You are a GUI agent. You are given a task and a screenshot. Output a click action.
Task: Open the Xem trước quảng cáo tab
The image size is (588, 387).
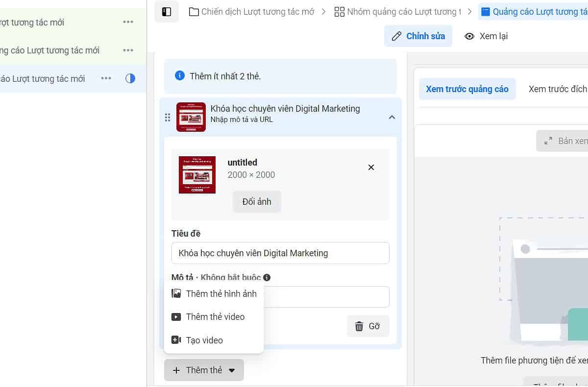click(467, 89)
